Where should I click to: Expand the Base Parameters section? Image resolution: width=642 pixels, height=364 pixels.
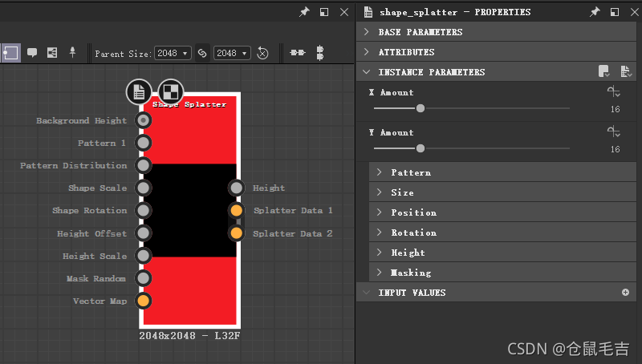[496, 32]
